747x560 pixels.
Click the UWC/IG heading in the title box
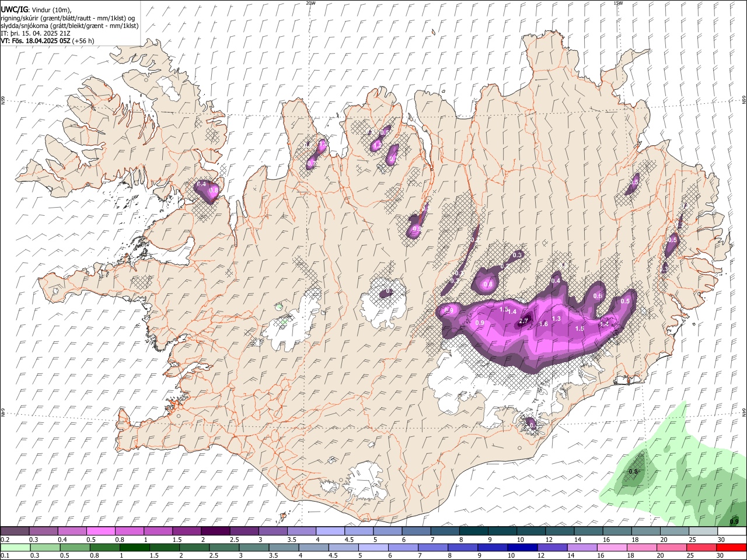coord(13,9)
